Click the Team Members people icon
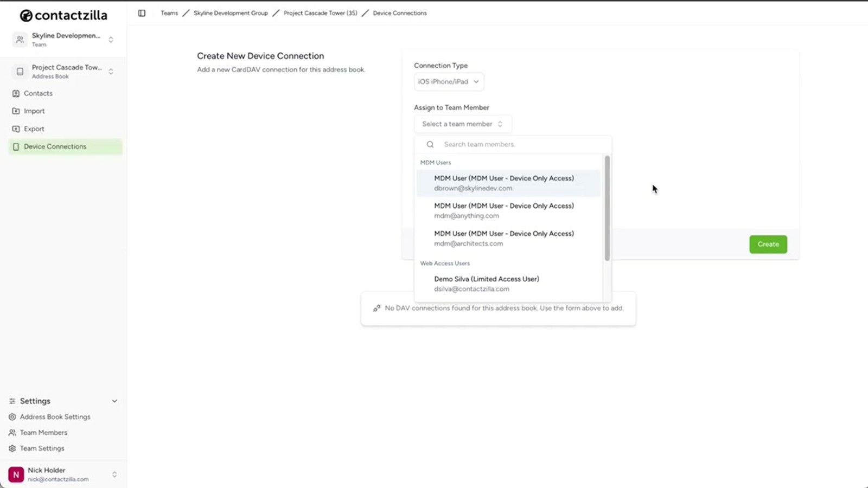Screen dimensions: 868x488 coord(12,433)
